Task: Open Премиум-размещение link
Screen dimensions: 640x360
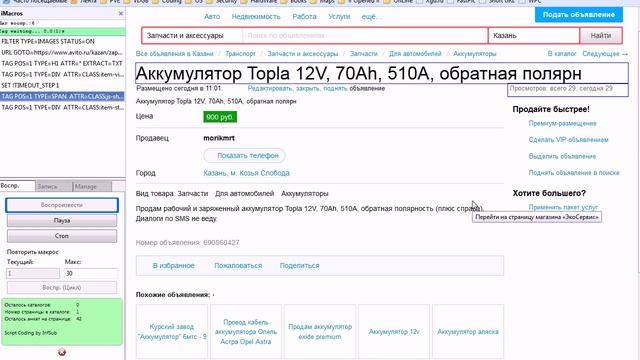Action: click(562, 123)
